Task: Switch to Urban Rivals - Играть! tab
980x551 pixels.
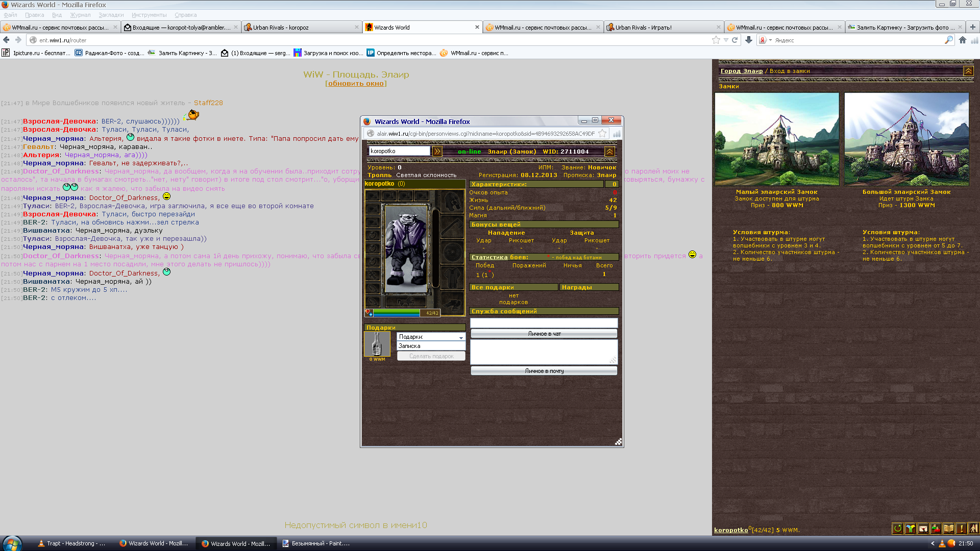Action: 664,28
